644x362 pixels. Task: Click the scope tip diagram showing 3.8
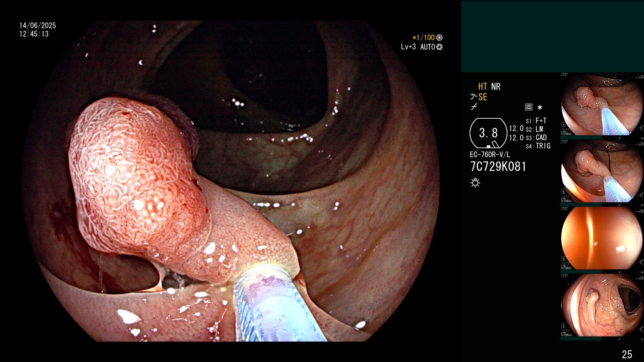(x=488, y=133)
